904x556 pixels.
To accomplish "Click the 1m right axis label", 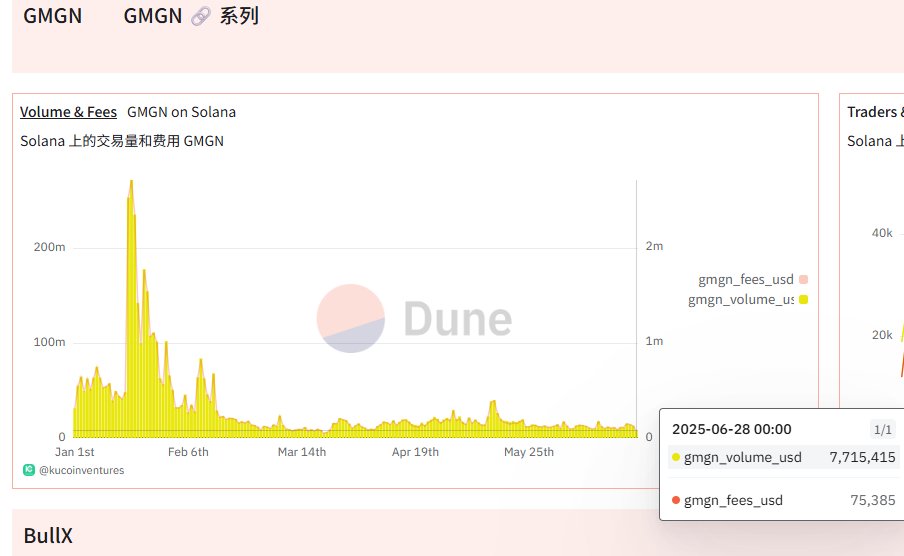I will click(654, 341).
